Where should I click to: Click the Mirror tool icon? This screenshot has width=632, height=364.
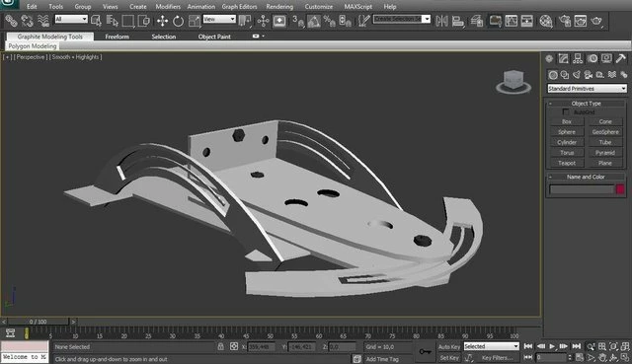tap(441, 20)
